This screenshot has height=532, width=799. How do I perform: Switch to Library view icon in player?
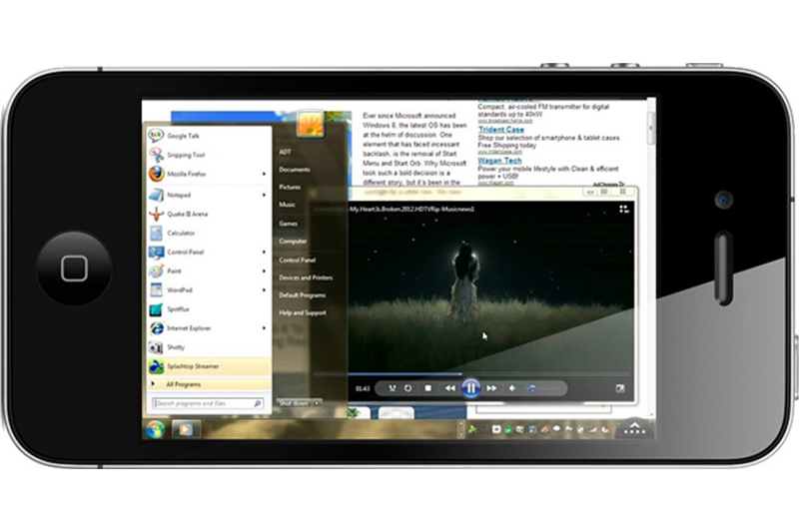pyautogui.click(x=624, y=209)
